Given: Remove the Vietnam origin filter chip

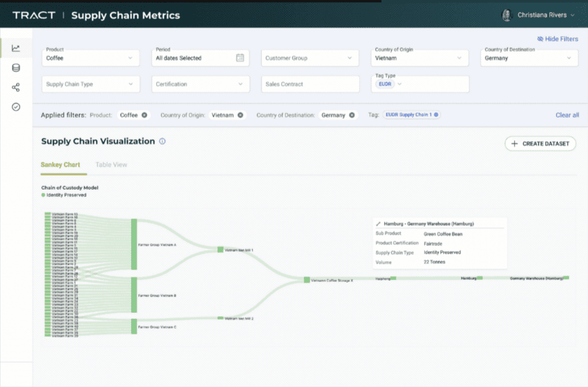Looking at the screenshot, I should 240,115.
